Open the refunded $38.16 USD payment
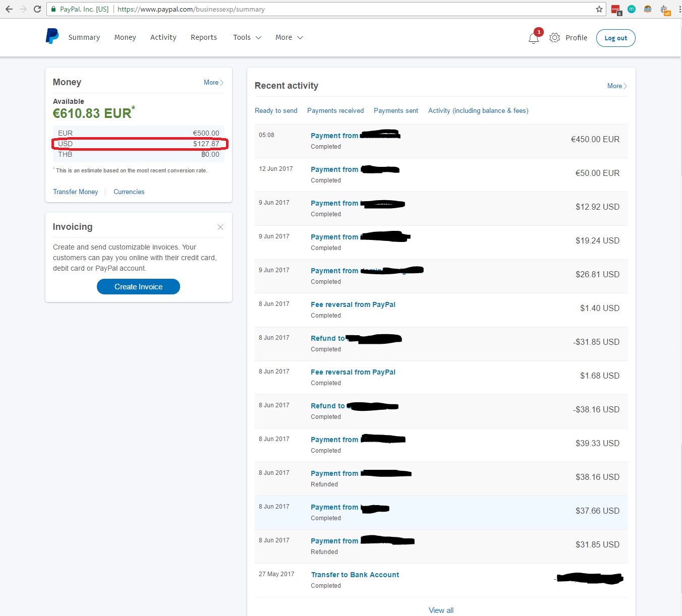The height and width of the screenshot is (616, 682). pyautogui.click(x=441, y=479)
